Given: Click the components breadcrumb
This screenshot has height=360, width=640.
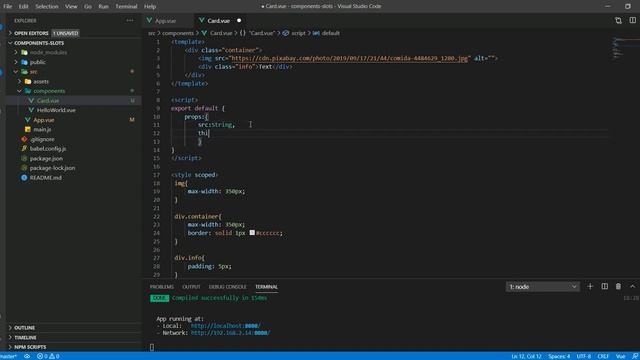Looking at the screenshot, I should pyautogui.click(x=178, y=33).
